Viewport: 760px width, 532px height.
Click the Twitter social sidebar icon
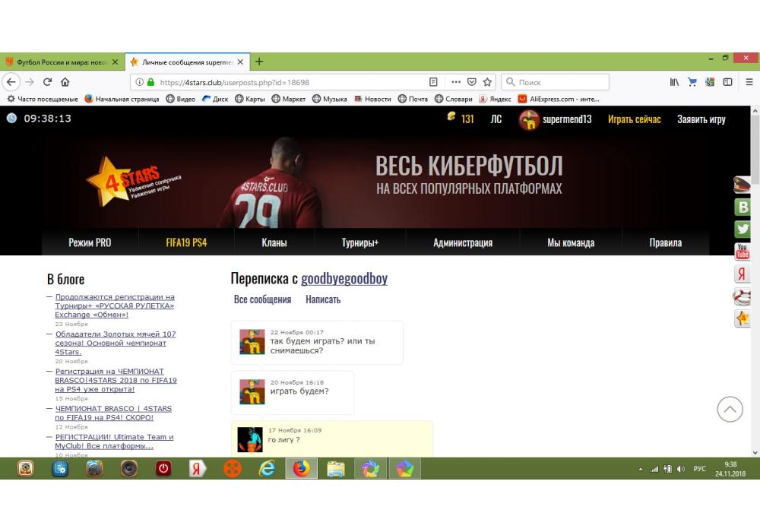[742, 229]
